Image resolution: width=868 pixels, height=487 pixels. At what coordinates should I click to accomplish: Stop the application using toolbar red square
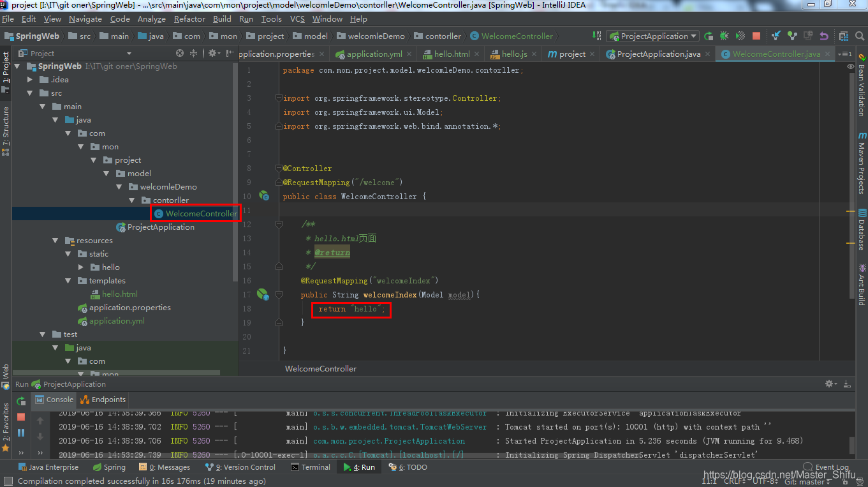pyautogui.click(x=756, y=36)
